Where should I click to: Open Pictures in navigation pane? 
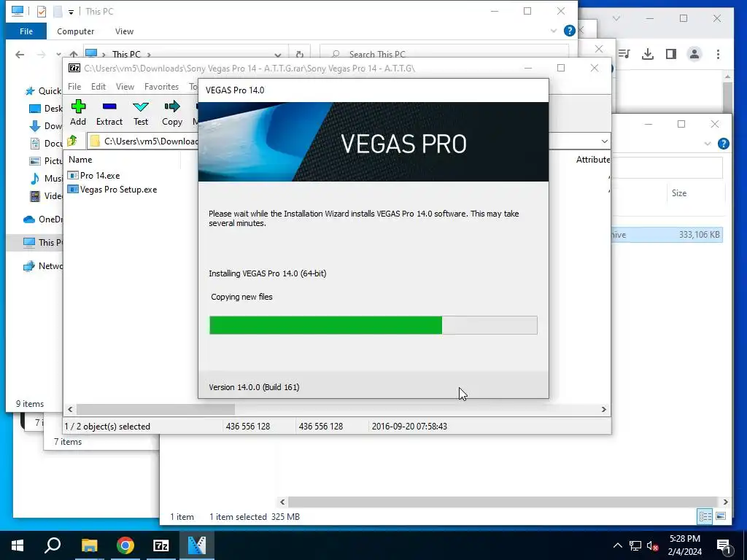(46, 161)
